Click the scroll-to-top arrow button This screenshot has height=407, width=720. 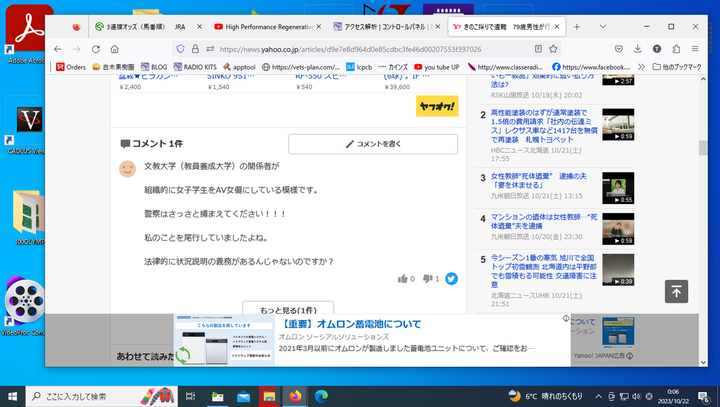click(676, 291)
